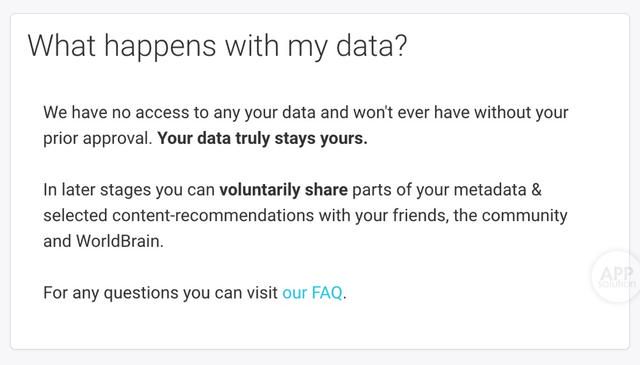Click the word 'WorldBrain' in the paragraph
This screenshot has height=365, width=640.
click(x=118, y=241)
